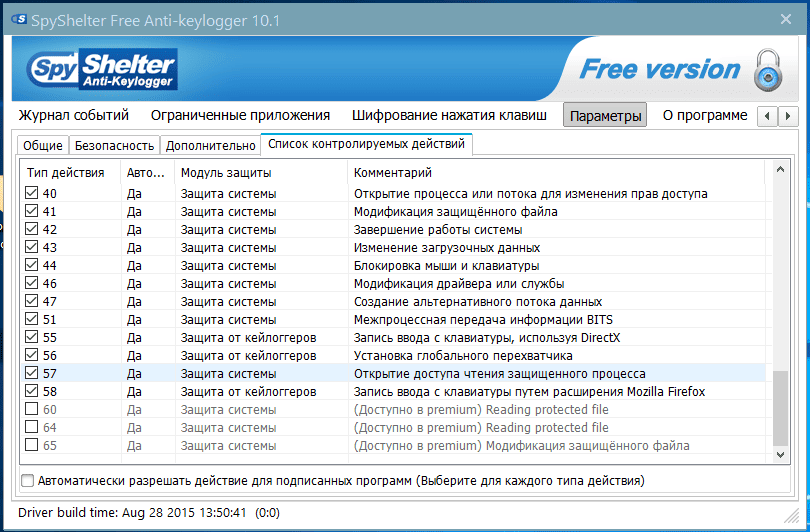Click Модификация защищённого файла in row 41
This screenshot has width=810, height=532.
click(456, 212)
